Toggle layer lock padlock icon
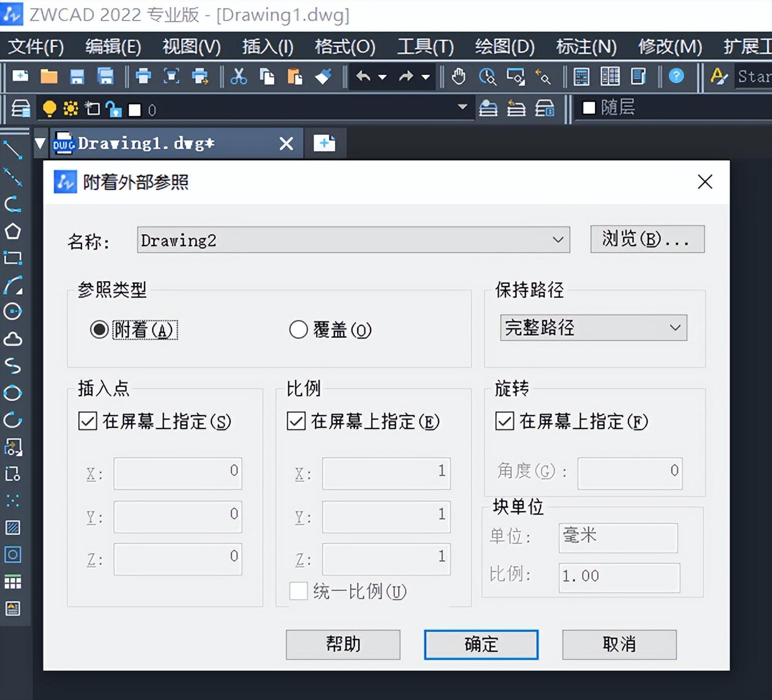This screenshot has width=772, height=700. point(114,109)
